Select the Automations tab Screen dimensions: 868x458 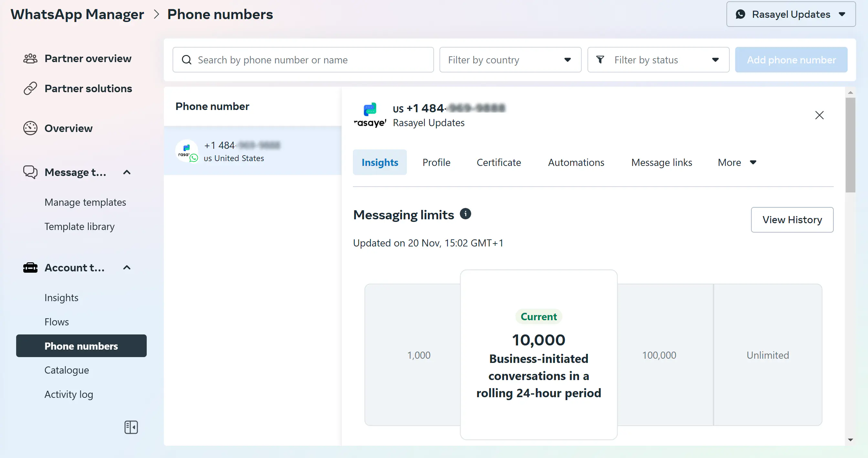[x=576, y=162]
